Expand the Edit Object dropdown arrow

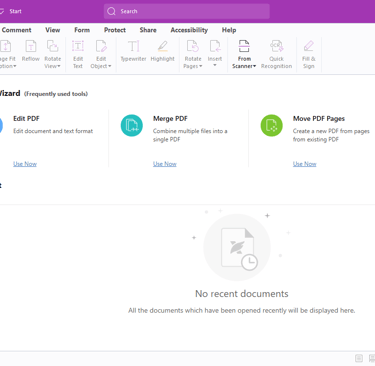109,66
